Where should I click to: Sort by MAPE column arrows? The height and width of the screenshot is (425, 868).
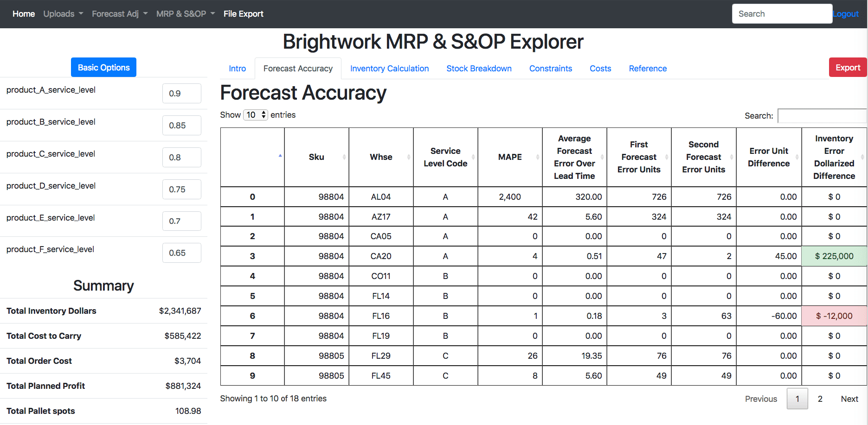(537, 157)
